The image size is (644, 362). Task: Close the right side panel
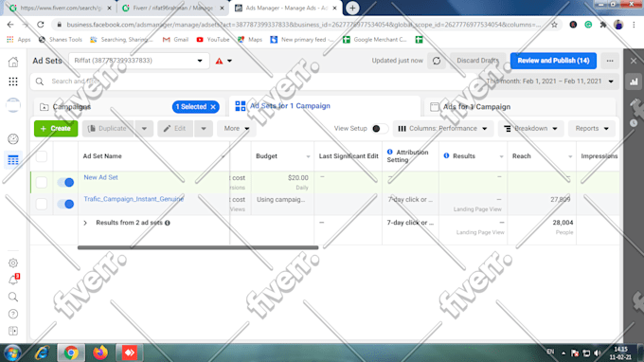(x=634, y=61)
